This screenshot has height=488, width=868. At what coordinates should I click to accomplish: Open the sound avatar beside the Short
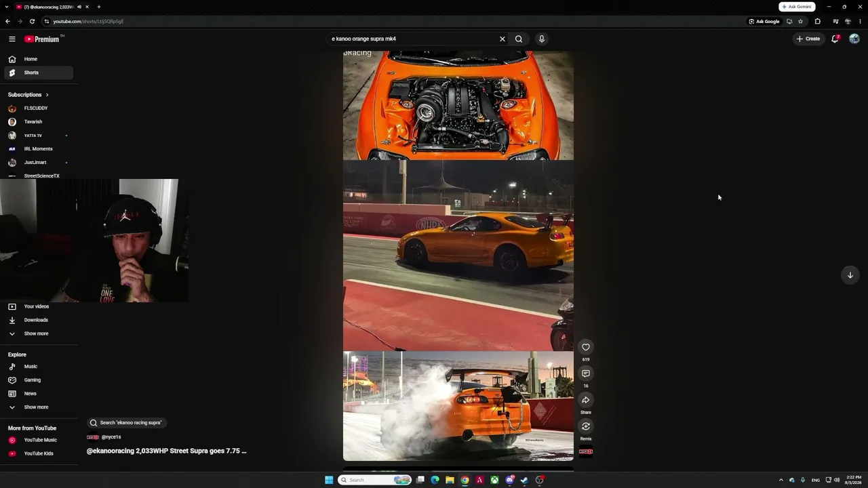tap(586, 452)
